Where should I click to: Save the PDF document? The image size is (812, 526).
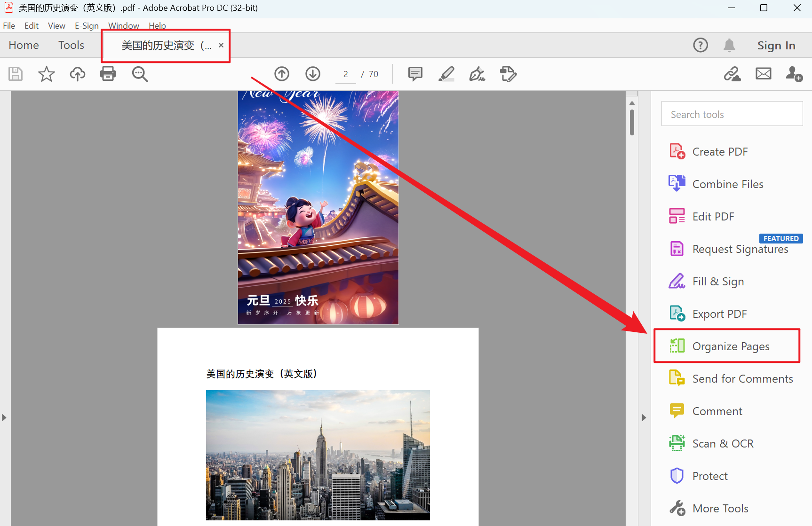click(15, 74)
